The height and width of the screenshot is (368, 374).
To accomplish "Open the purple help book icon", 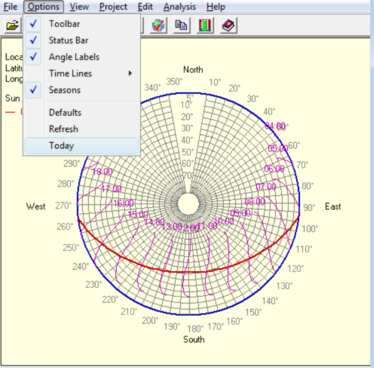I will 228,25.
